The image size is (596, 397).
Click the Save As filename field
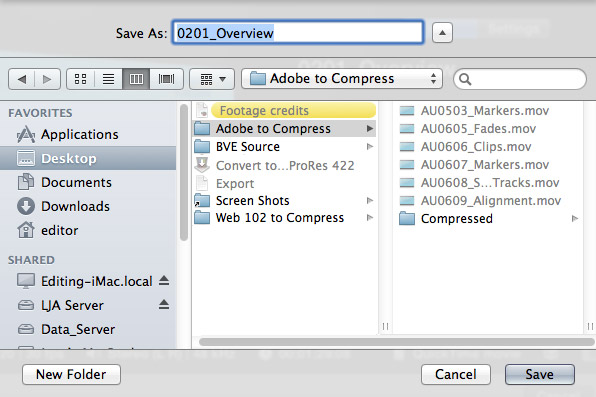point(298,33)
